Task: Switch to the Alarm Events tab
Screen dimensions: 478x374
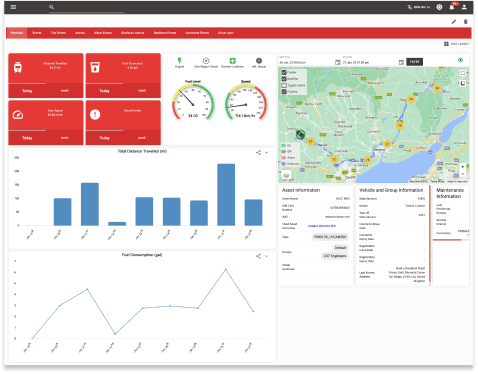Action: tap(103, 33)
